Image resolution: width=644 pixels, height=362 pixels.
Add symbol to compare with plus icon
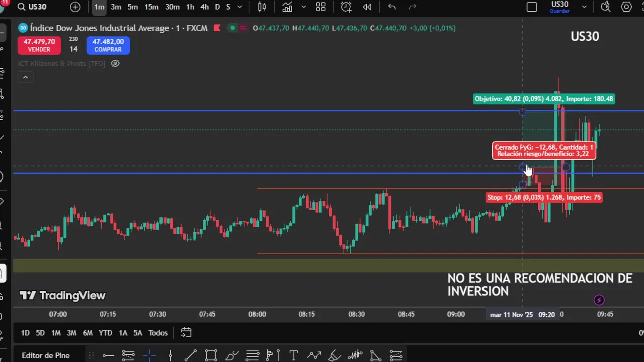(75, 7)
